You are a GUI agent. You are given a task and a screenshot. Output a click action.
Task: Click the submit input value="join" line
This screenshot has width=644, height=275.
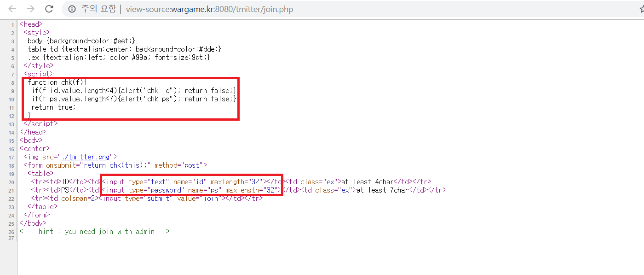[x=147, y=198]
